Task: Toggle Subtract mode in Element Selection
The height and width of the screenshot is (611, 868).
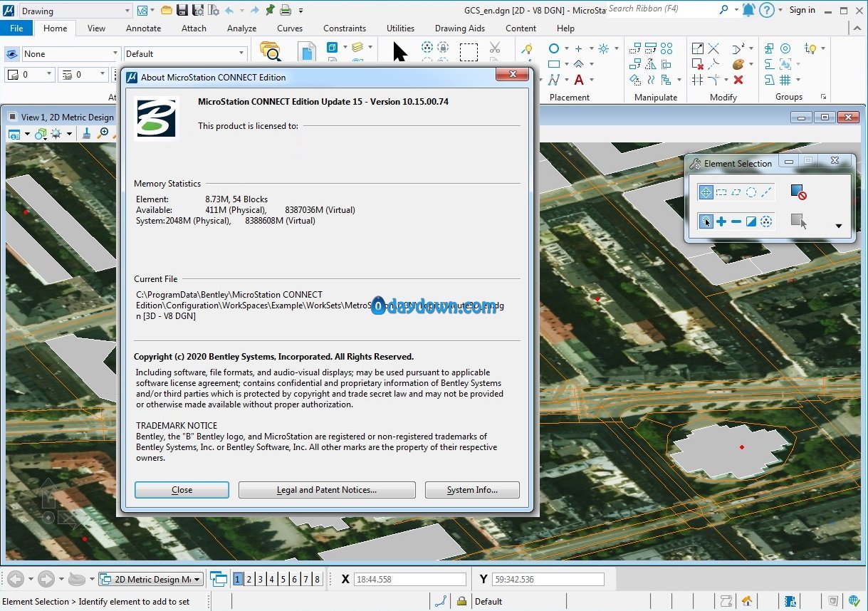Action: click(736, 221)
